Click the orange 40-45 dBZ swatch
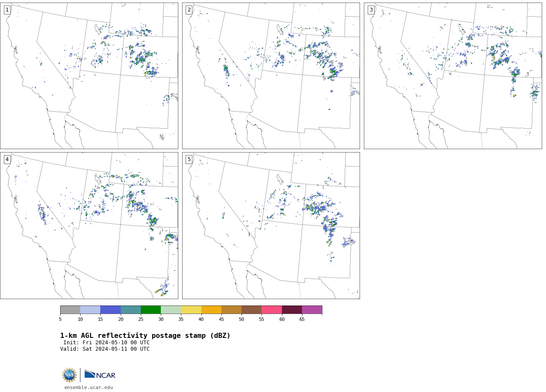Image resolution: width=546 pixels, height=392 pixels. [211, 310]
